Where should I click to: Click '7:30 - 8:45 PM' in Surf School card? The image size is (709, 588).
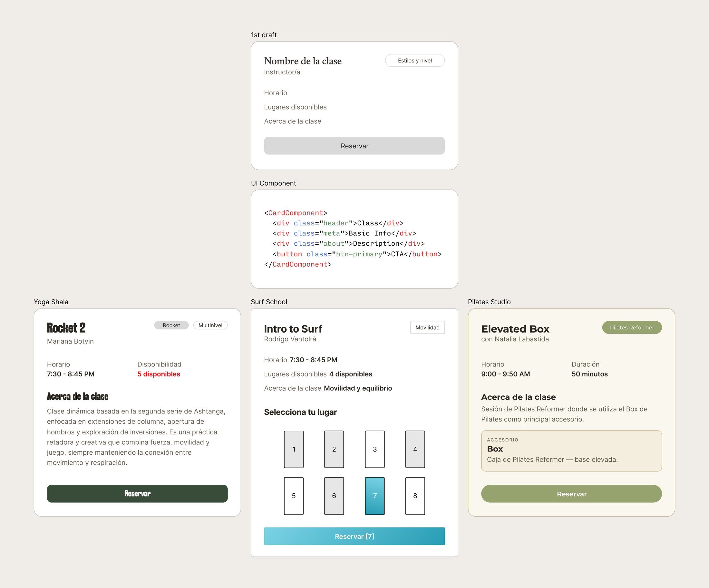(313, 360)
